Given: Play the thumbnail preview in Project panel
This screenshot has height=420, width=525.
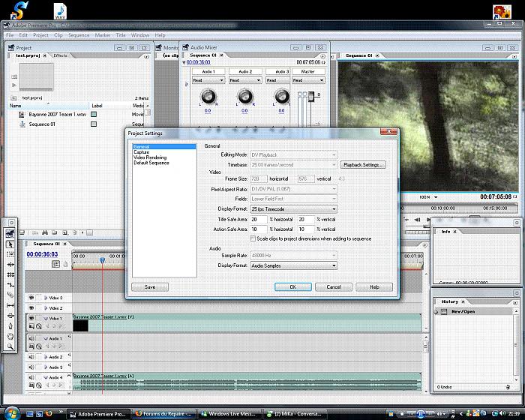Looking at the screenshot, I should (14, 85).
